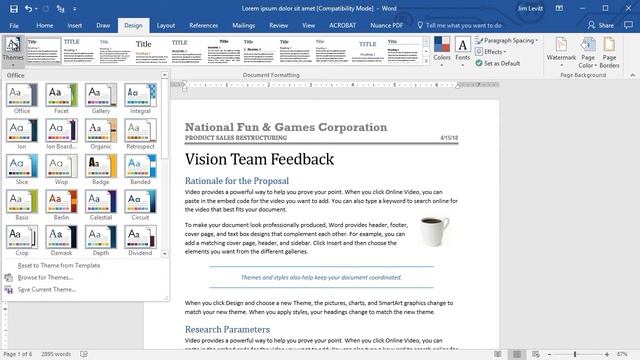Pick the Berlin theme
Screen dimensions: 640x360
coord(62,205)
